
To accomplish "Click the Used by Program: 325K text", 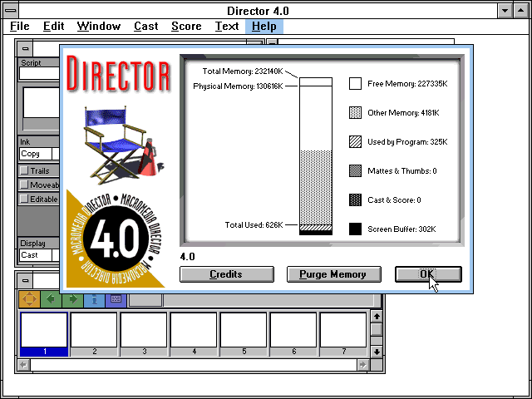I will 407,142.
